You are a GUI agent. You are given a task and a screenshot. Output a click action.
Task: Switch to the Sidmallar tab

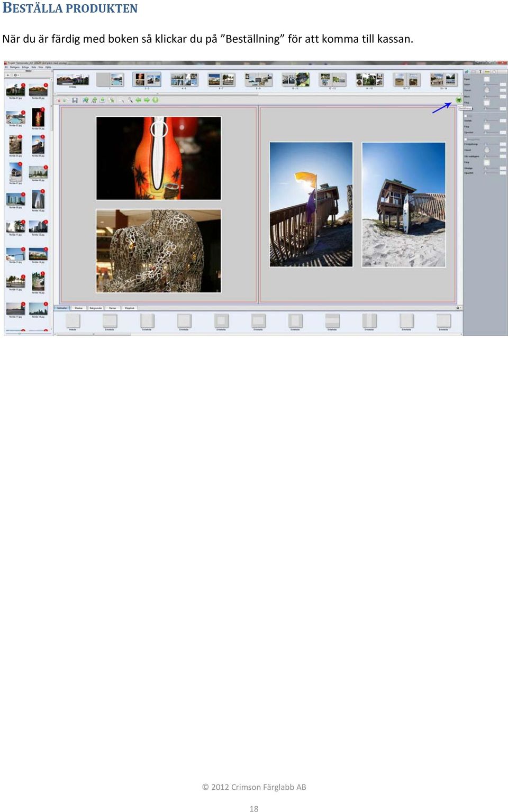pyautogui.click(x=62, y=308)
